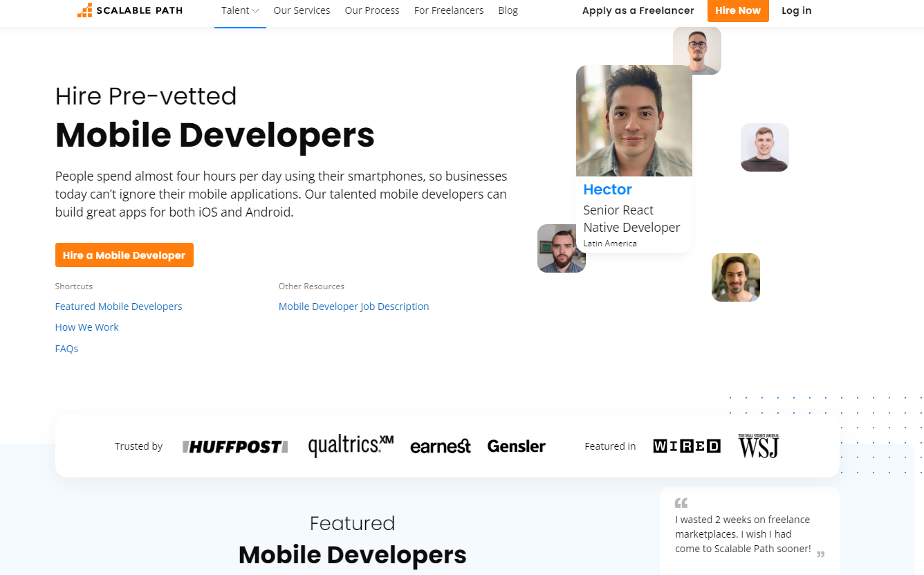Viewport: 924px width, 575px height.
Task: Jump to the FAQs shortcut
Action: pyautogui.click(x=66, y=349)
